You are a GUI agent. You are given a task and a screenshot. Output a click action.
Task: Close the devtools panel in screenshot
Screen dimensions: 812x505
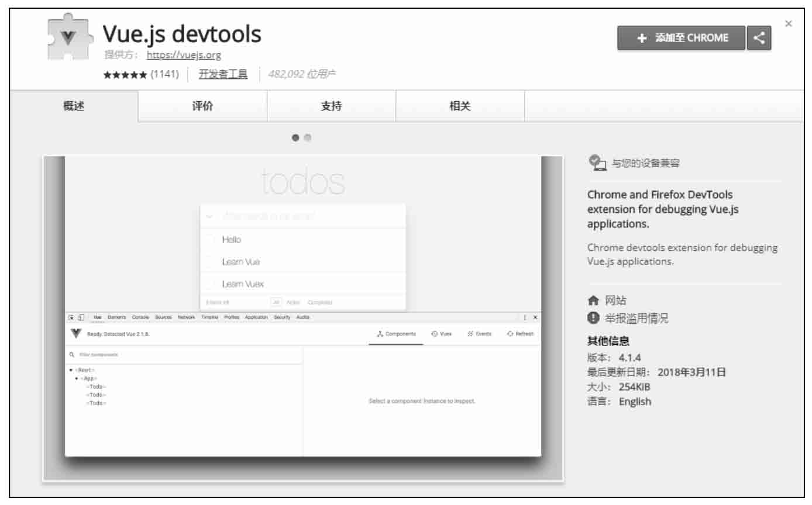tap(535, 317)
